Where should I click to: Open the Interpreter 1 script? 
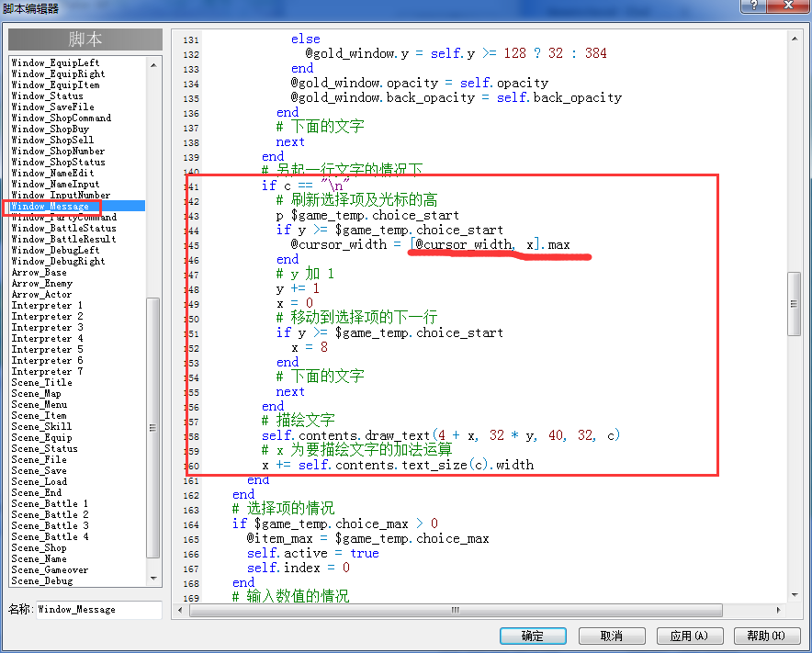(47, 305)
